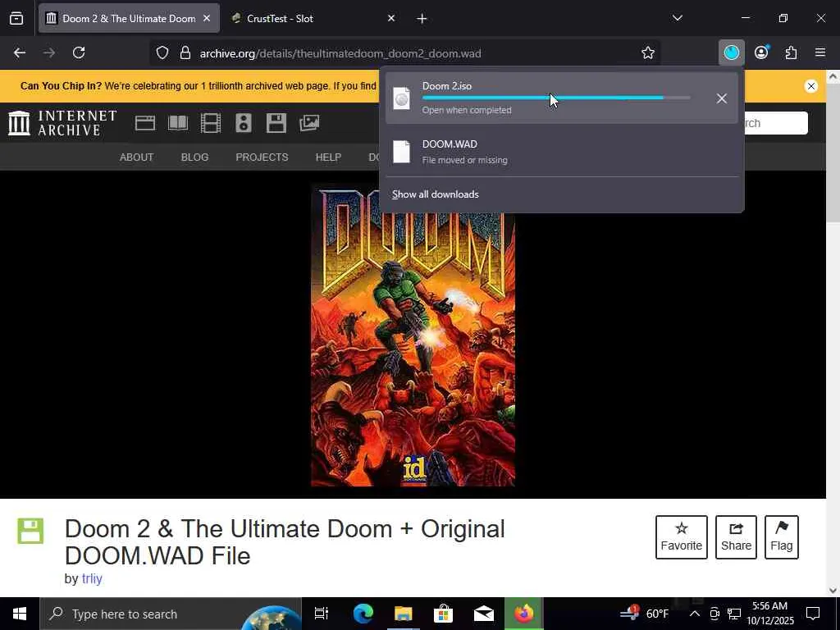This screenshot has height=630, width=840.
Task: Open Firefox View (recent tabs) icon
Action: tap(16, 18)
